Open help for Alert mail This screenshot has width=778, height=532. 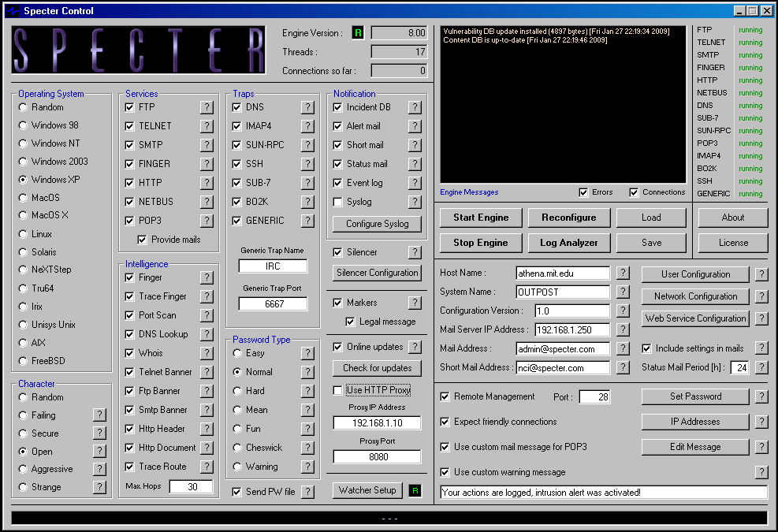[415, 126]
